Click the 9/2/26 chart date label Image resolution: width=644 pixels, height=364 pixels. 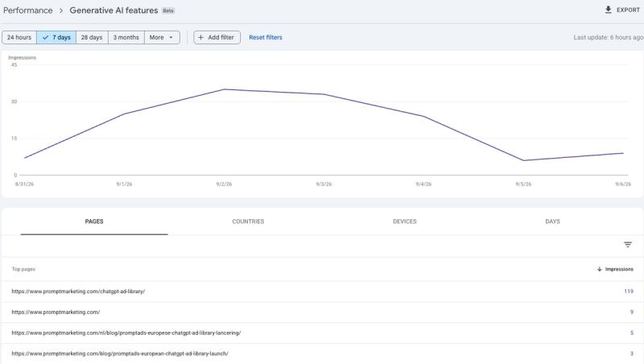point(224,184)
